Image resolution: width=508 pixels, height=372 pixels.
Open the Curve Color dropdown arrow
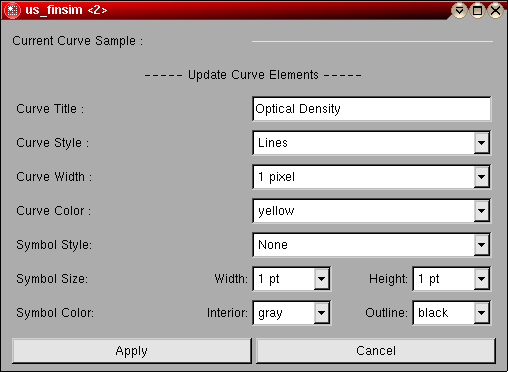click(x=481, y=211)
